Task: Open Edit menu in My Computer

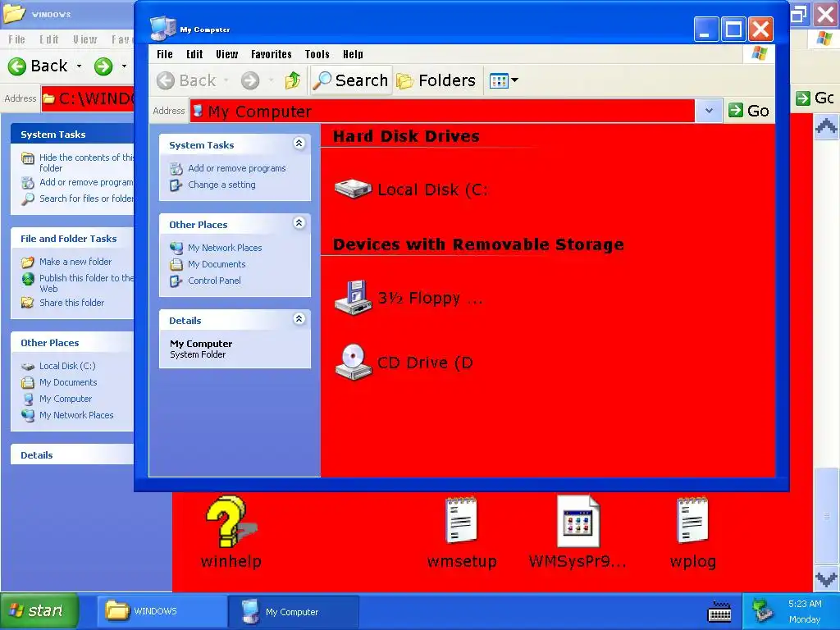Action: tap(194, 54)
